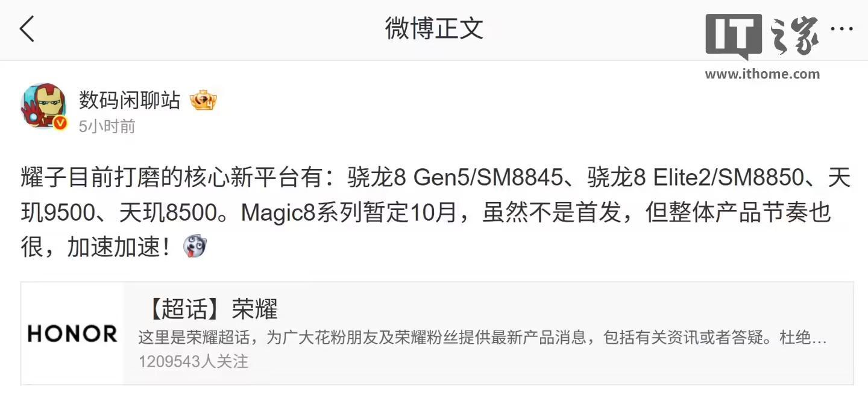Click the www.ithome.com watermark URL
Viewport: 868px width, 398px height.
click(x=763, y=74)
